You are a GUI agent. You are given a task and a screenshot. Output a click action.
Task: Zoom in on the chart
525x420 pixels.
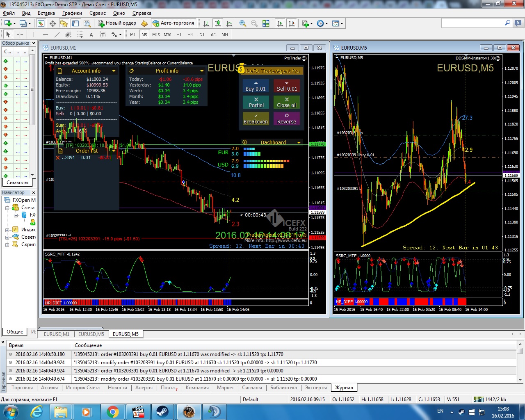[243, 23]
